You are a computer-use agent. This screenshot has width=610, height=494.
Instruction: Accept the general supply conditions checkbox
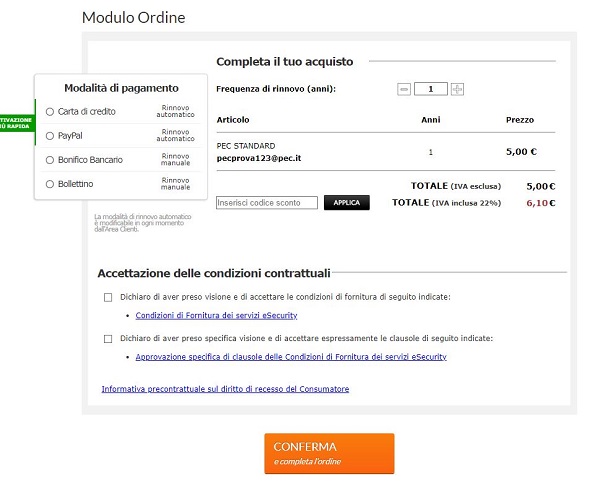pos(108,297)
